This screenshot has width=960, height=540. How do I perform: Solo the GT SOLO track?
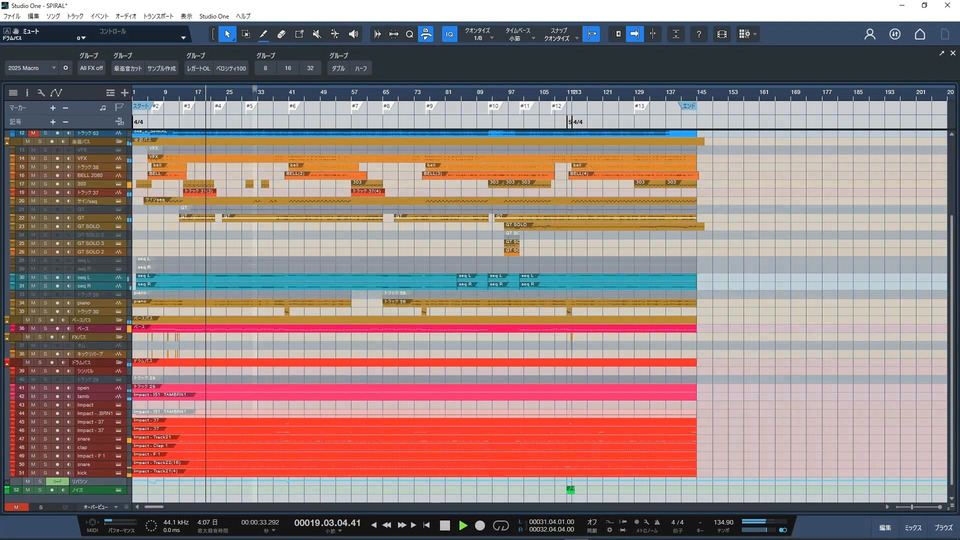point(44,227)
